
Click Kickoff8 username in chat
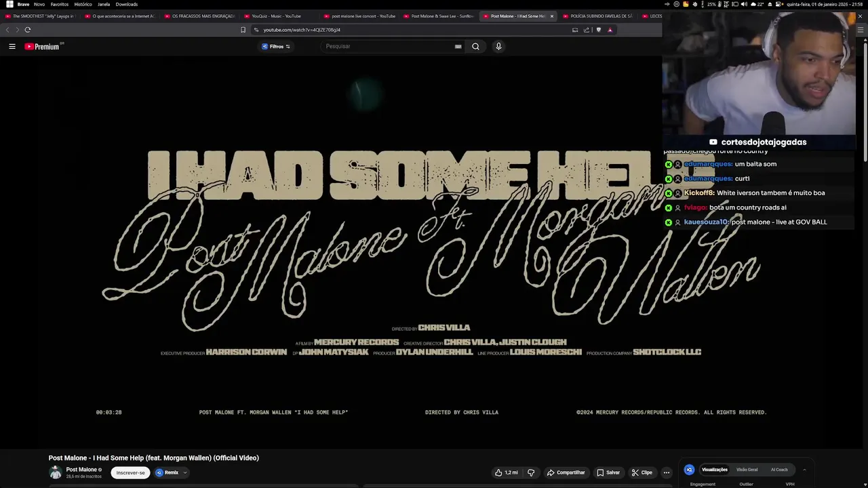coord(698,193)
